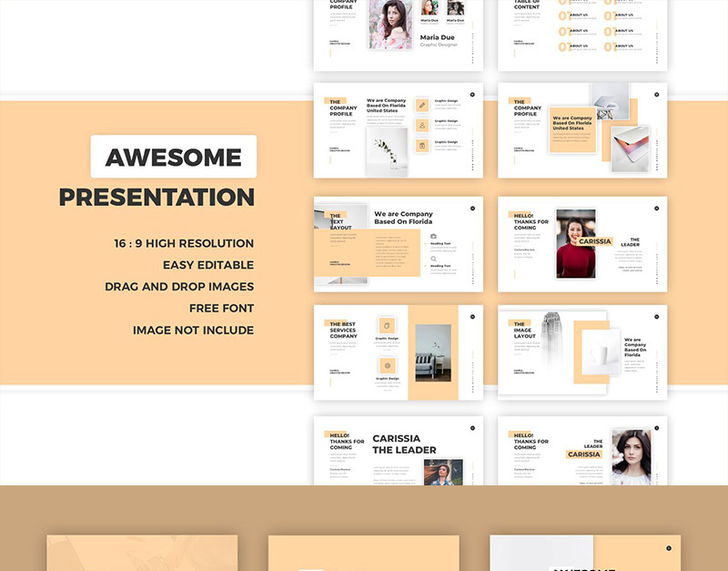Select the briefcase icon in the Text Layout slide
The image size is (728, 571).
(x=433, y=237)
